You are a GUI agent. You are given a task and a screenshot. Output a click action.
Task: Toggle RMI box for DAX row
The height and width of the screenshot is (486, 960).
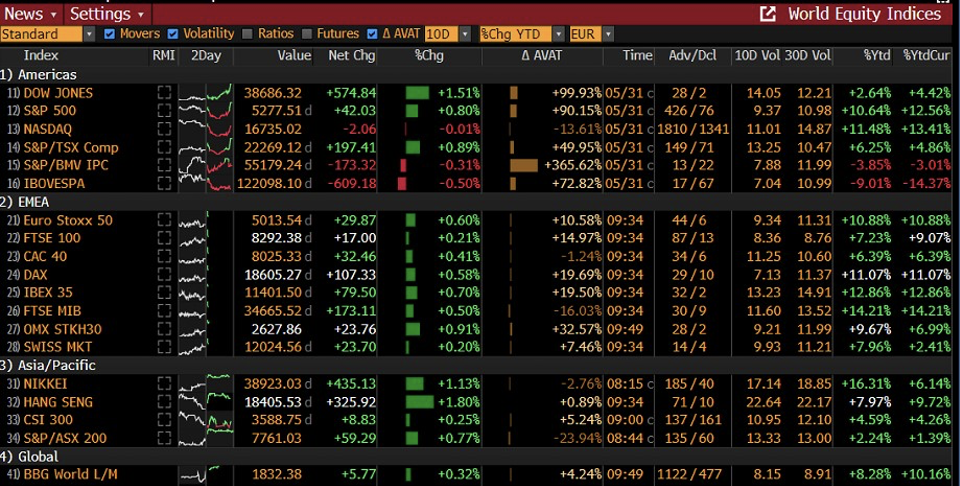click(x=163, y=275)
